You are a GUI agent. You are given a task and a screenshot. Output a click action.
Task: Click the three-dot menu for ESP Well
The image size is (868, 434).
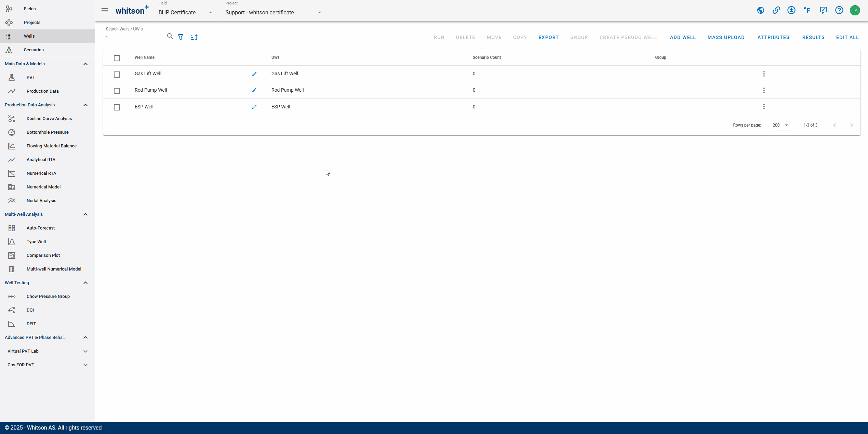click(x=764, y=106)
